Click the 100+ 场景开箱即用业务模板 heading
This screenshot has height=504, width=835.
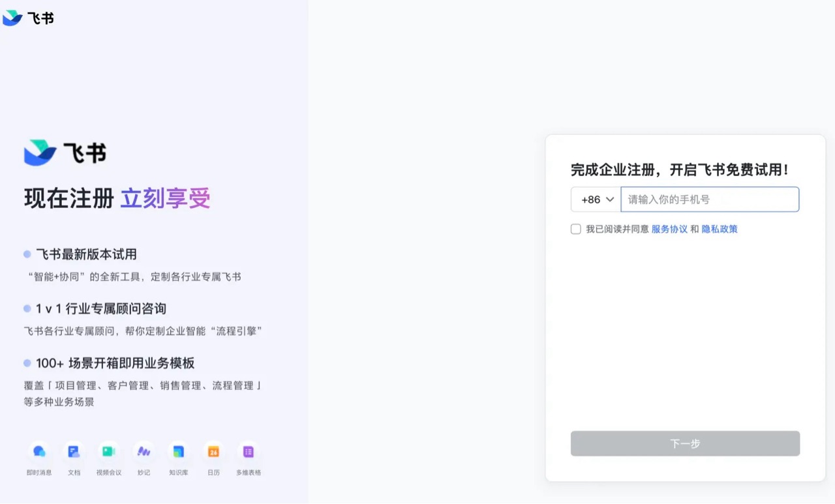coord(115,363)
